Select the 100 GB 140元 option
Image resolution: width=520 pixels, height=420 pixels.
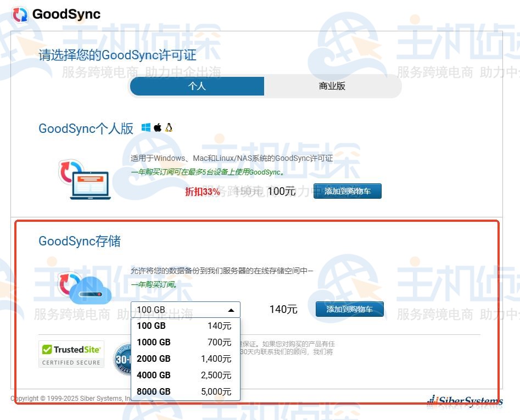coord(186,326)
